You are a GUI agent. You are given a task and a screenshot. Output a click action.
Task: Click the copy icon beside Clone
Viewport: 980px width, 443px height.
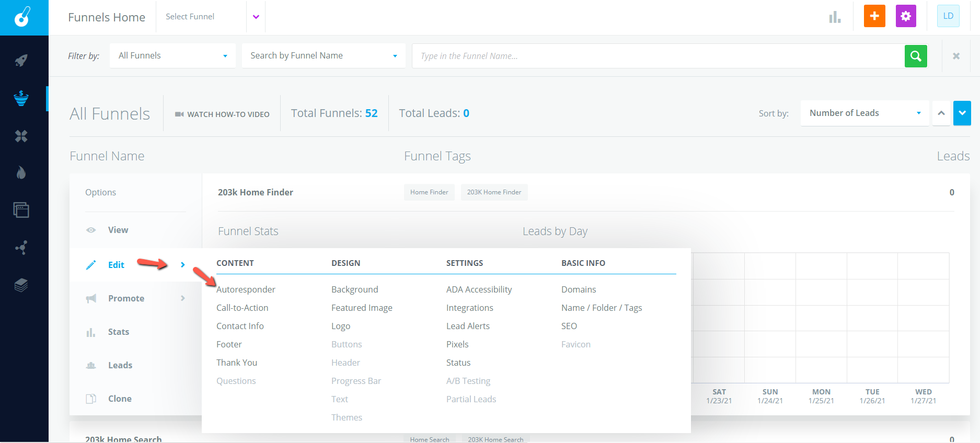(91, 399)
